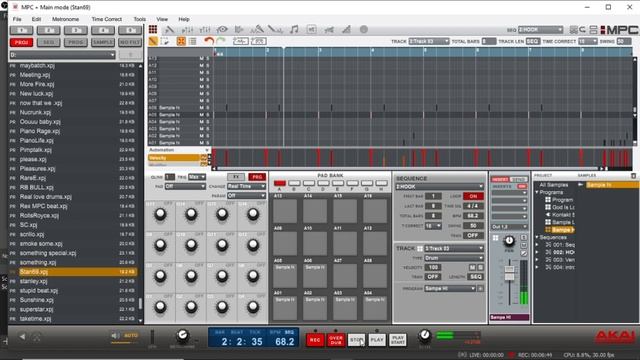
Task: Open the Metronome menu
Action: [65, 19]
